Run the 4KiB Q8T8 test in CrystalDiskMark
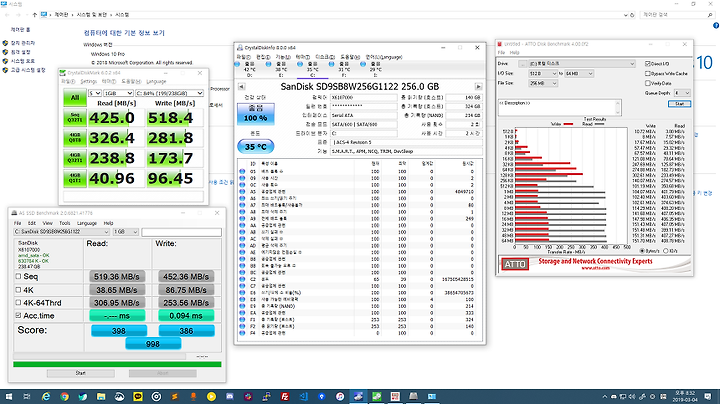Viewport: 720px width, 404px height. (75, 138)
